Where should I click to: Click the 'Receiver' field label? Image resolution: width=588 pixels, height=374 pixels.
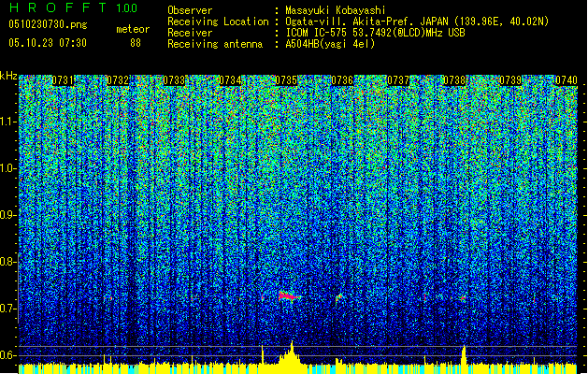point(190,33)
